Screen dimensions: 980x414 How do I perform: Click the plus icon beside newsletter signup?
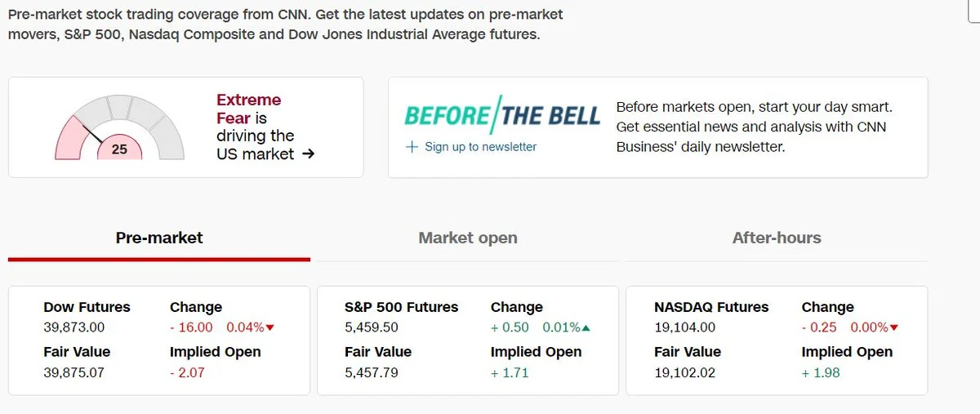[412, 147]
